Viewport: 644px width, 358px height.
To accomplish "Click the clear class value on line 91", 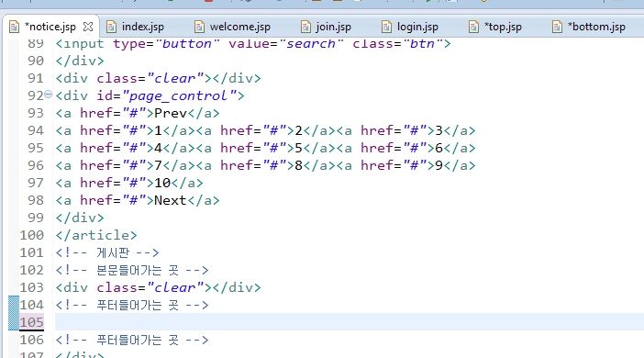I will (x=175, y=78).
